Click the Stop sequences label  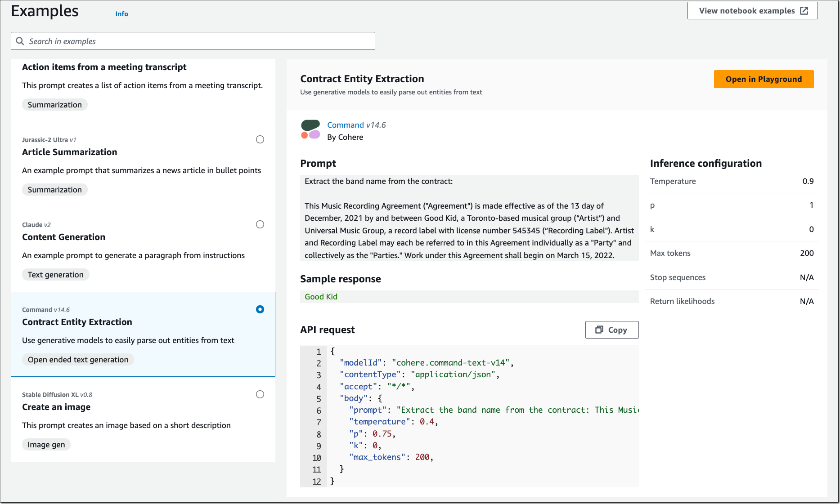coord(678,277)
